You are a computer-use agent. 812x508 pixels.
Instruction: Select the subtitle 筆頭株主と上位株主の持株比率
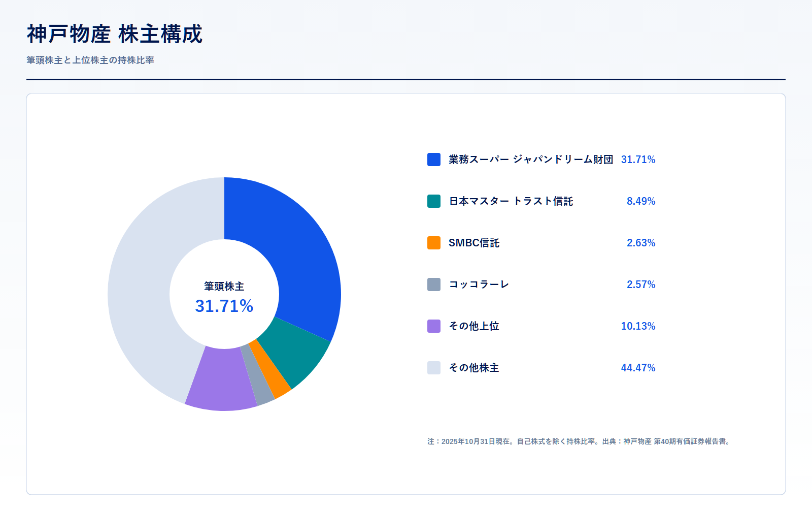(x=90, y=60)
